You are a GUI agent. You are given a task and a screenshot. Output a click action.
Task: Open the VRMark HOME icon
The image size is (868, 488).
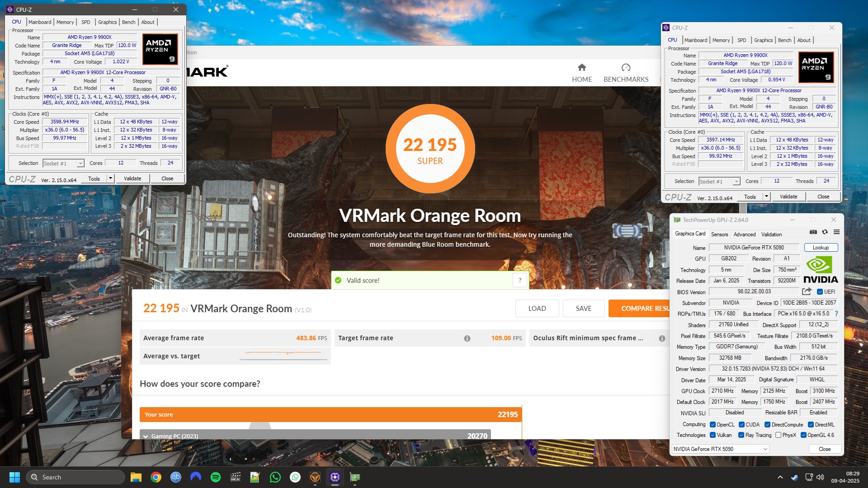[x=582, y=67]
